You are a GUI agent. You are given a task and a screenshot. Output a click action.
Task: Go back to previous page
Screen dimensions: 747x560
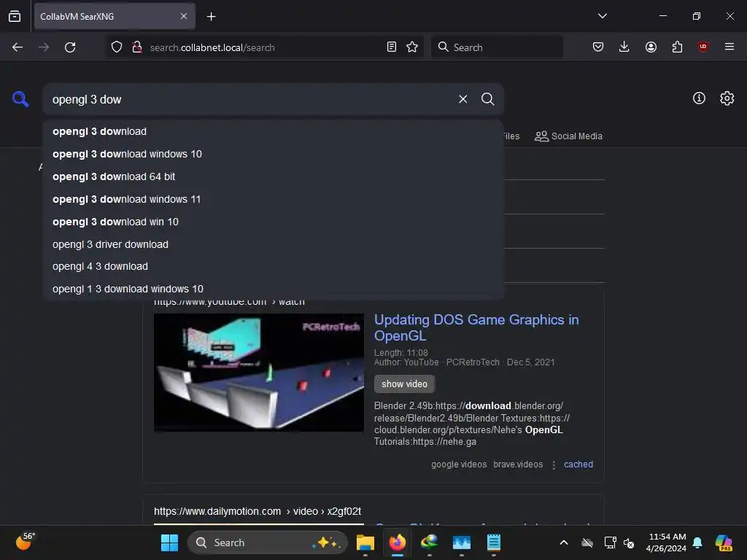[x=18, y=47]
